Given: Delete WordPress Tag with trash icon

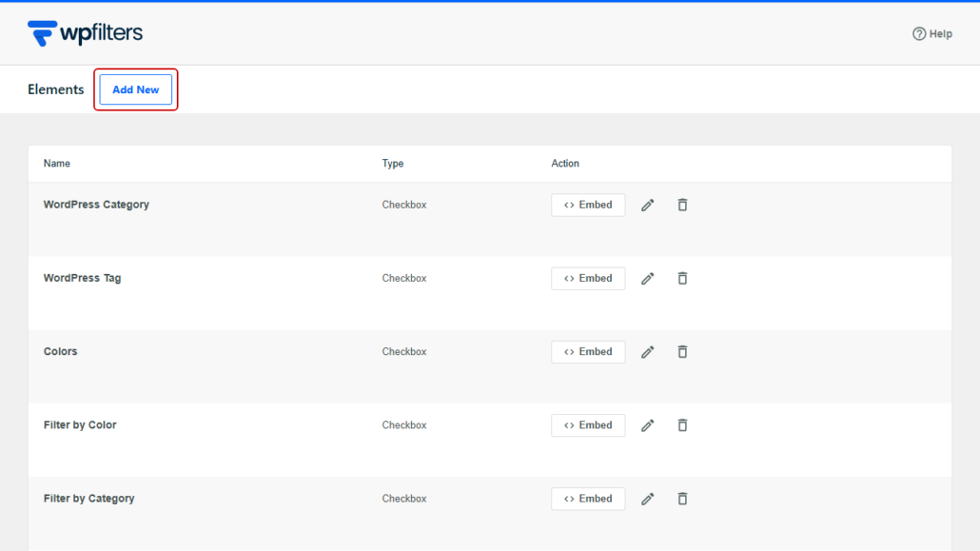Looking at the screenshot, I should (x=682, y=278).
